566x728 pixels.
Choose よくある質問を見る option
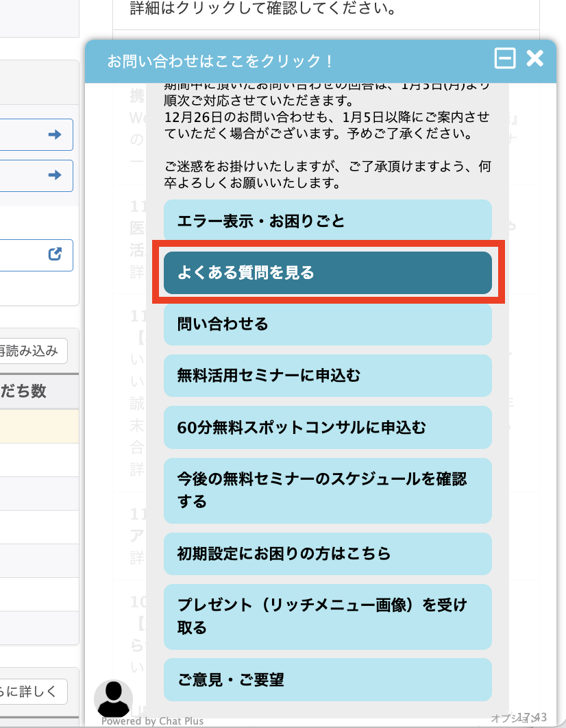[x=328, y=273]
